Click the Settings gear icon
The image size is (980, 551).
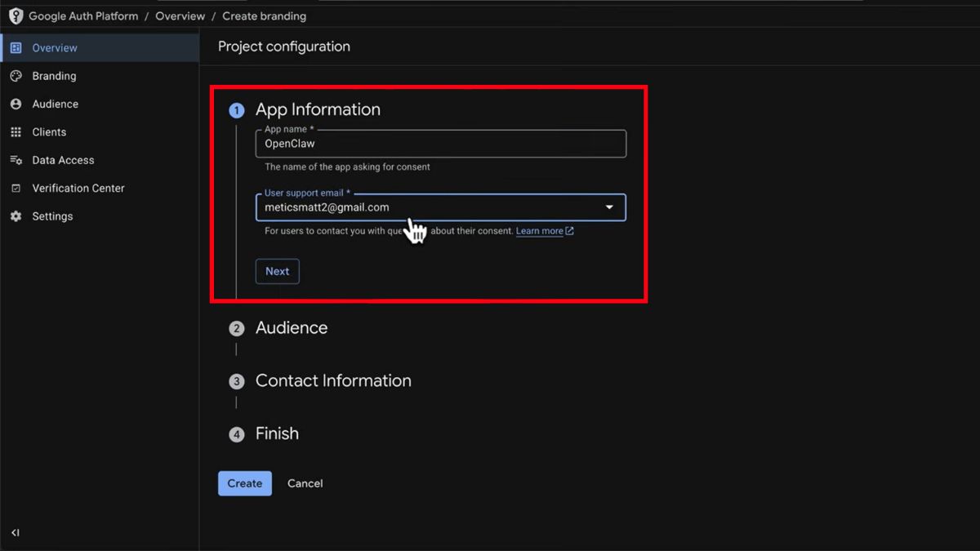pyautogui.click(x=16, y=216)
